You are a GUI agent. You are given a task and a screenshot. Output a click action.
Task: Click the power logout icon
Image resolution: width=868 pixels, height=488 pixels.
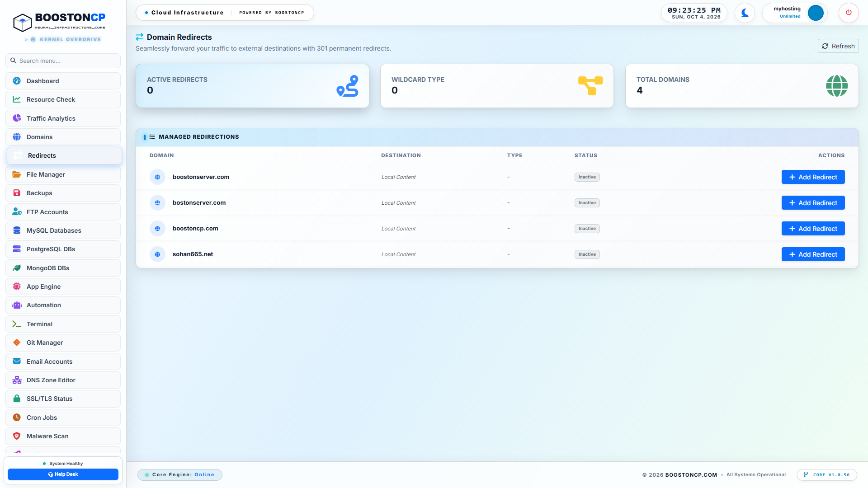point(849,13)
